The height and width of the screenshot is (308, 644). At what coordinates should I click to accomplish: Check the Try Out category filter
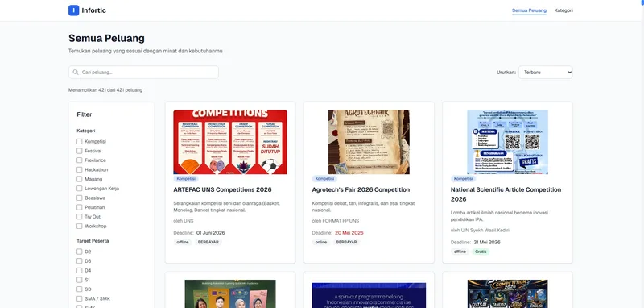click(x=79, y=217)
